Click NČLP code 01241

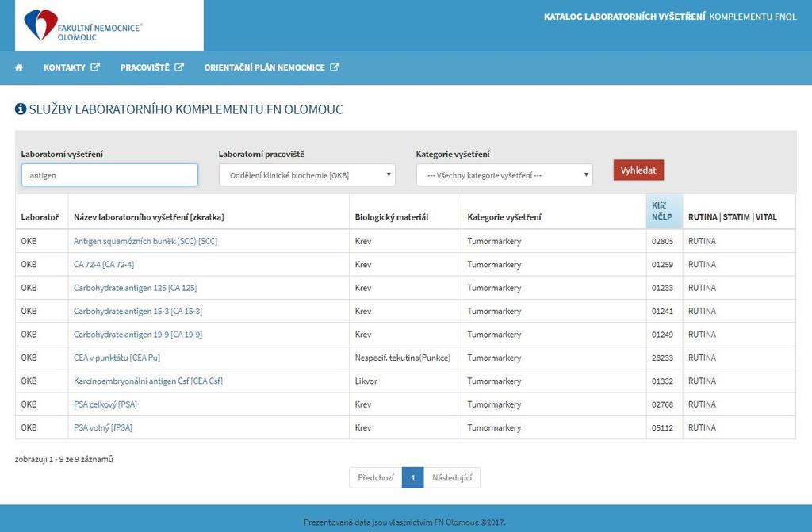662,311
